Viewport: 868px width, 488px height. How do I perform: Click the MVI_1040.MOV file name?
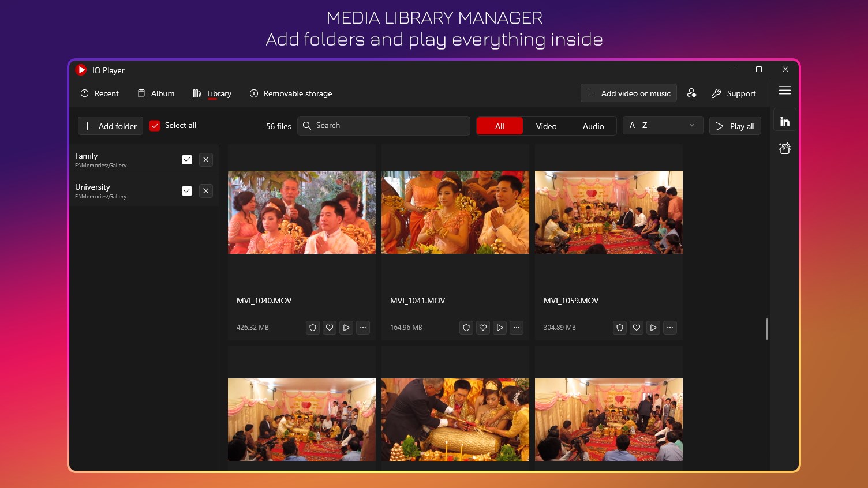click(264, 301)
